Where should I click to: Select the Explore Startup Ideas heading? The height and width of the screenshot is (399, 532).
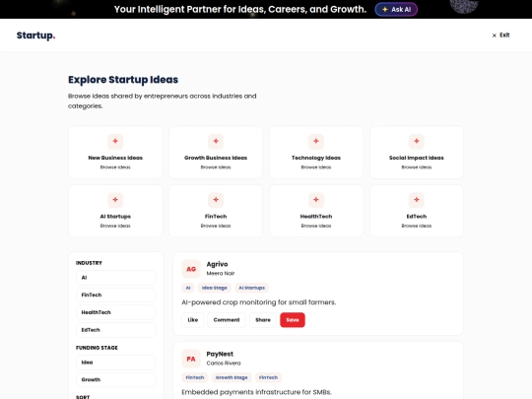pos(123,80)
